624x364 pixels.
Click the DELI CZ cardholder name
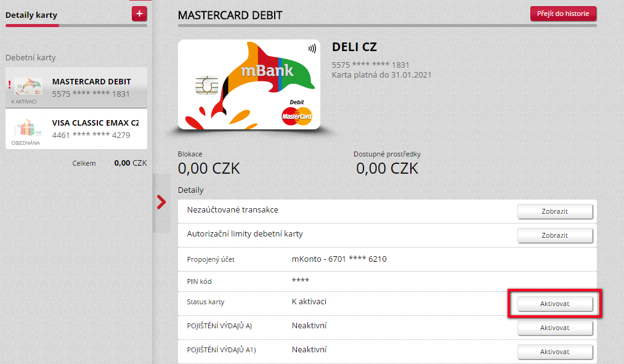click(x=354, y=47)
